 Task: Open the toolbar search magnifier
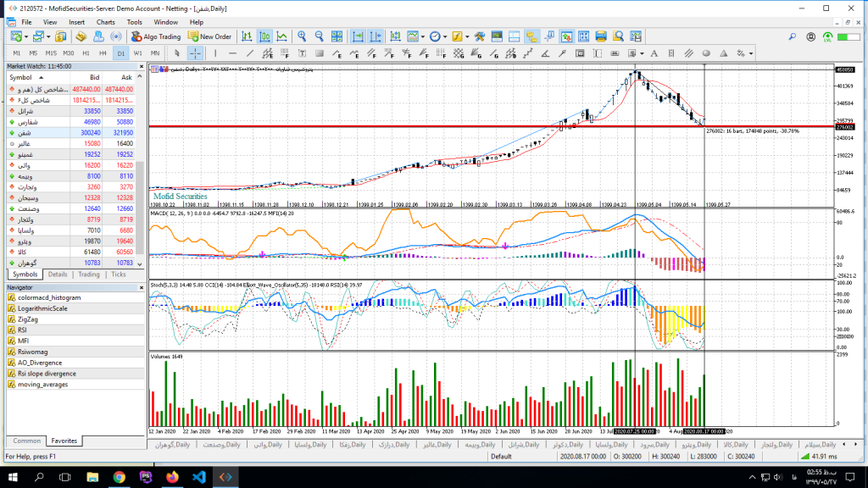(793, 36)
